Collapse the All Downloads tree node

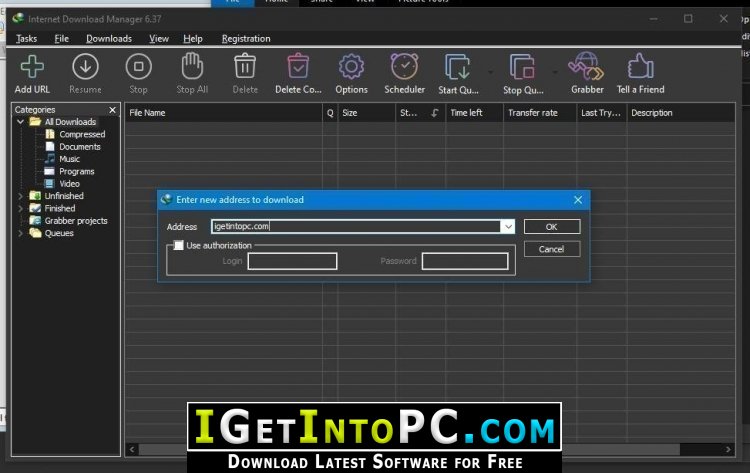(x=21, y=122)
